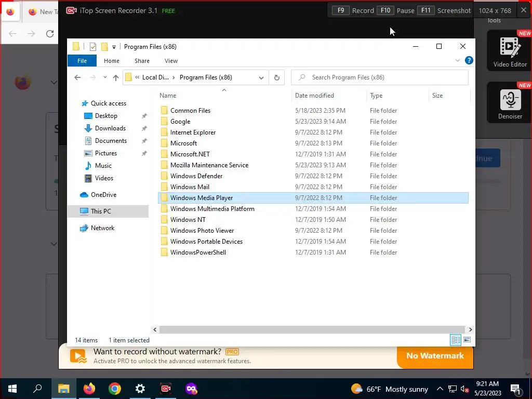The width and height of the screenshot is (532, 399).
Task: Click the help question mark icon in Explorer
Action: [469, 60]
